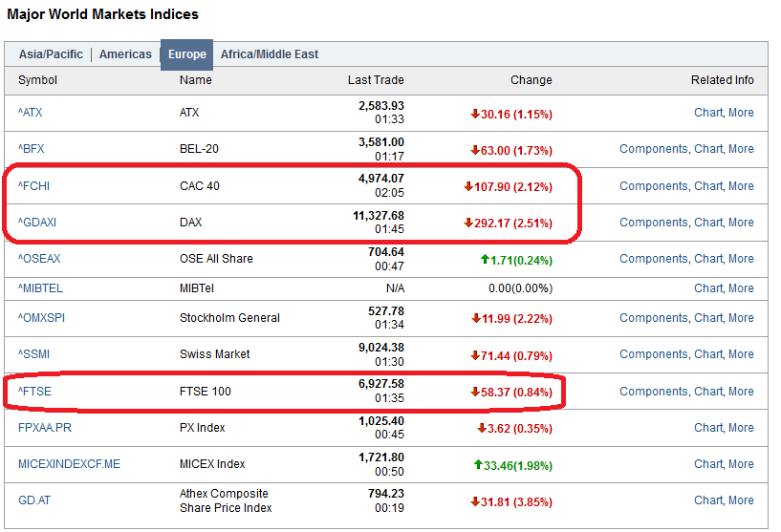Image resolution: width=781 pixels, height=532 pixels.
Task: Open More link for ATX row
Action: [741, 113]
